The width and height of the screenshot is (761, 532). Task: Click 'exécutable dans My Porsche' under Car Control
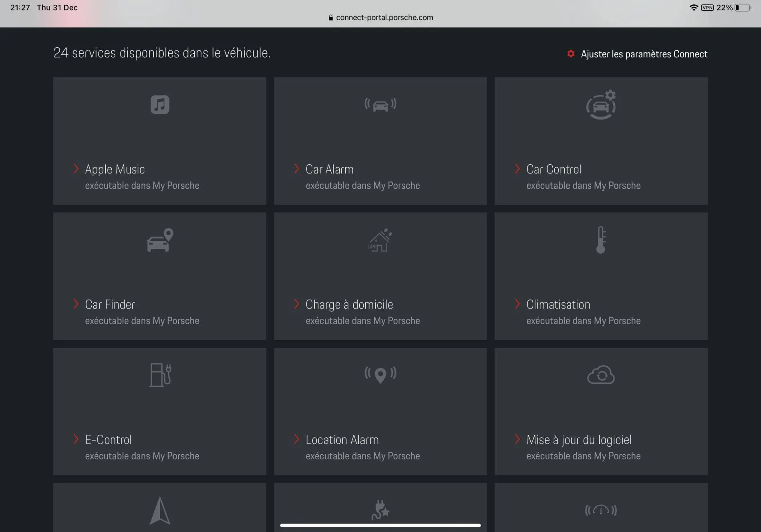click(584, 185)
